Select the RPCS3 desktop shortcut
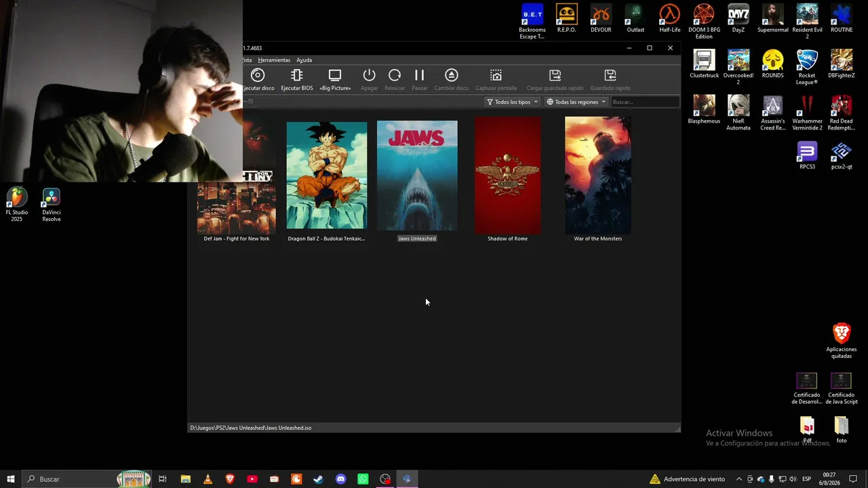This screenshot has height=488, width=868. point(807,155)
